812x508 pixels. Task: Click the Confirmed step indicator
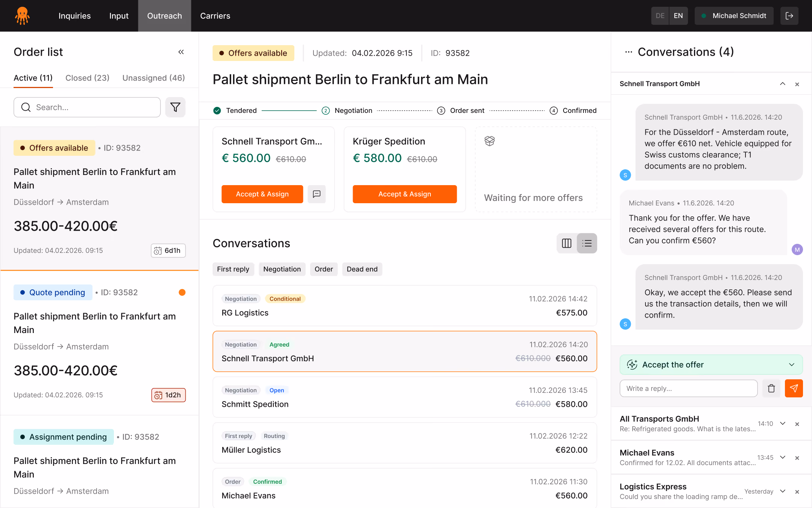pyautogui.click(x=573, y=111)
